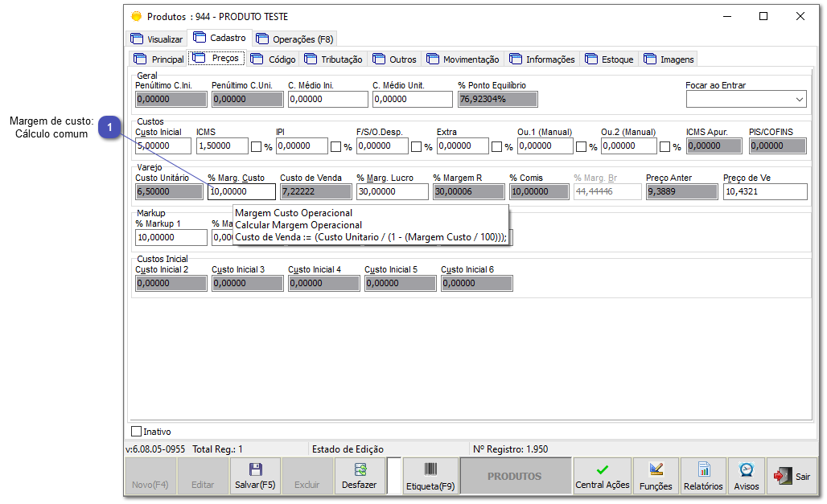
Task: Toggle the IPI percent checkbox
Action: [335, 147]
